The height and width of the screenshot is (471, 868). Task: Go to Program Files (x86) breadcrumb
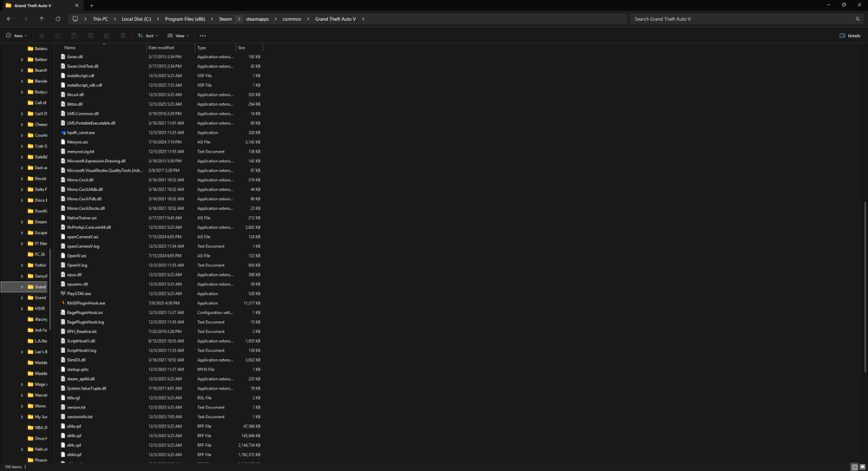(184, 19)
